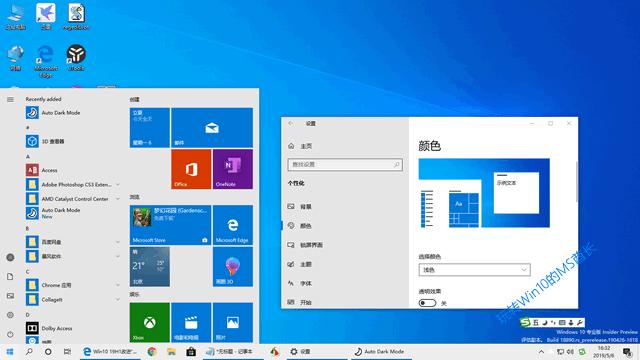Click the Windows Start button
The height and width of the screenshot is (360, 640).
coord(10,351)
